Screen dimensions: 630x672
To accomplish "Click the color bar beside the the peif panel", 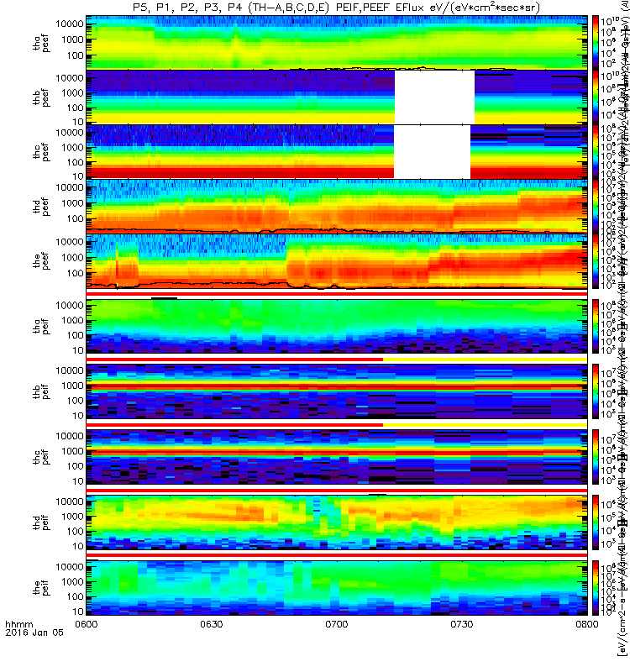I will tap(596, 587).
